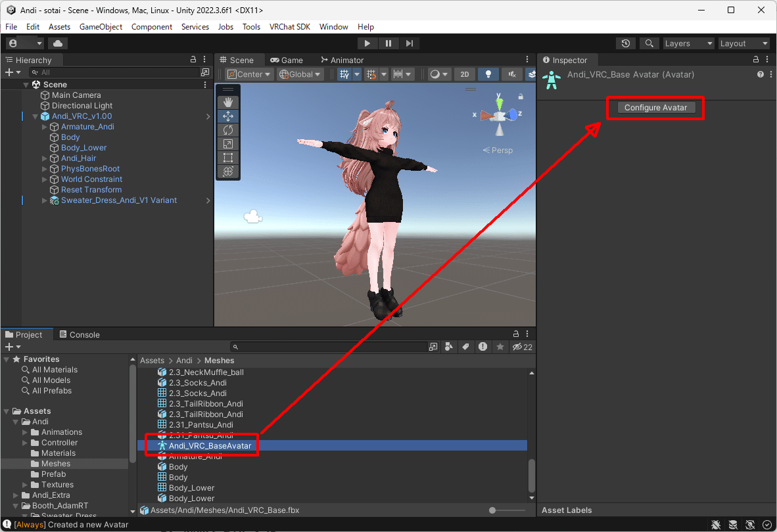Viewport: 777px width, 532px height.
Task: Toggle hidden packages visibility showing 22
Action: coord(523,347)
